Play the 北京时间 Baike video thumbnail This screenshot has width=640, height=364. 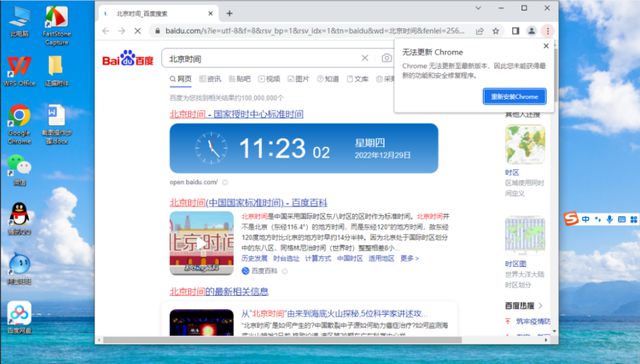point(202,243)
